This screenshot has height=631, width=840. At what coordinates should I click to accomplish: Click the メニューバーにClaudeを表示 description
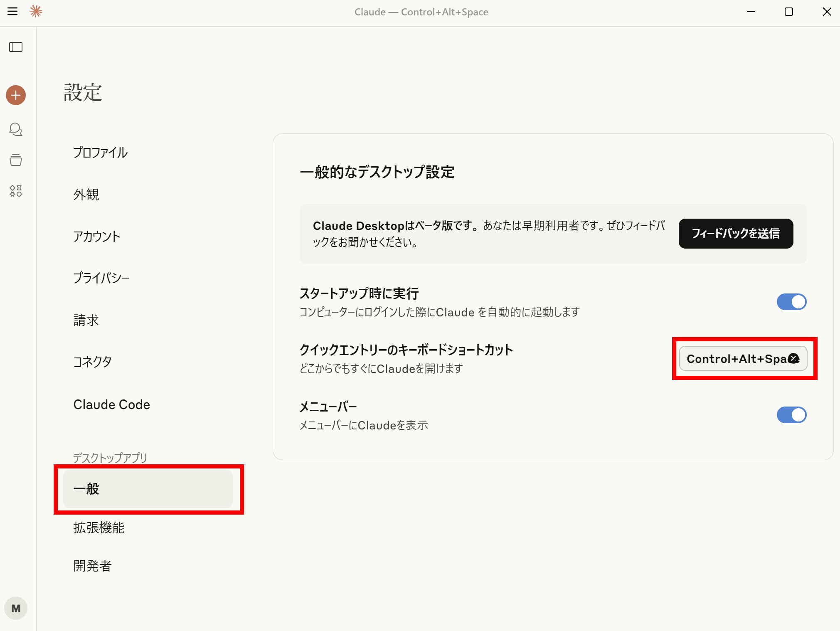tap(364, 425)
